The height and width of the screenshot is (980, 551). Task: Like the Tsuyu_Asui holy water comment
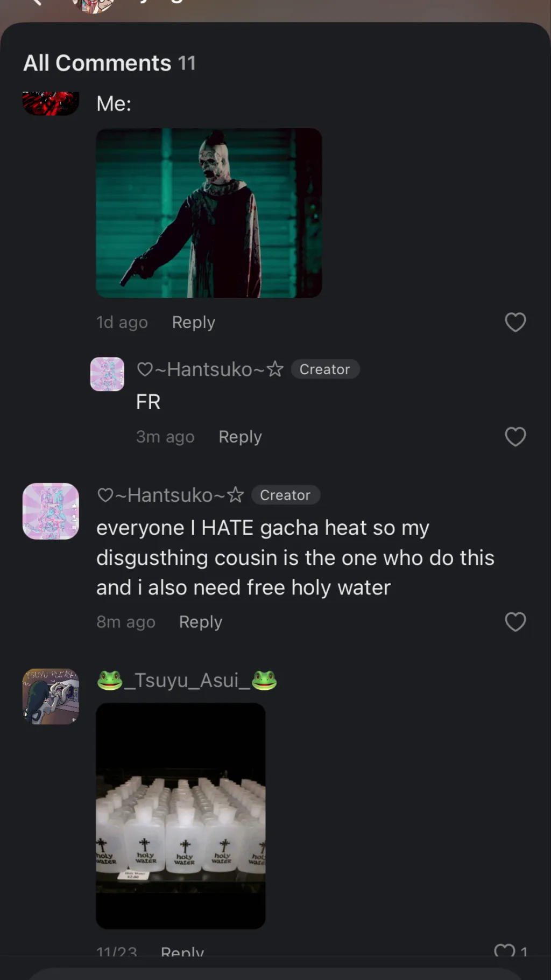click(x=505, y=951)
